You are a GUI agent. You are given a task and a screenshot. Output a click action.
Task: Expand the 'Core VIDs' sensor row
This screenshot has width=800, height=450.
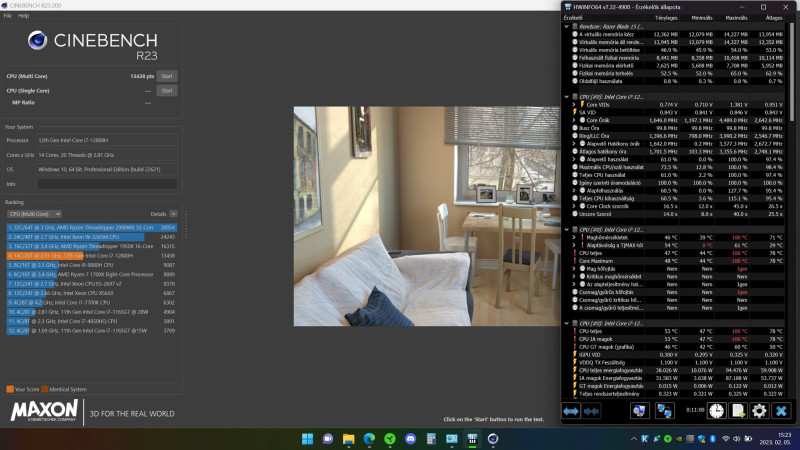(574, 105)
